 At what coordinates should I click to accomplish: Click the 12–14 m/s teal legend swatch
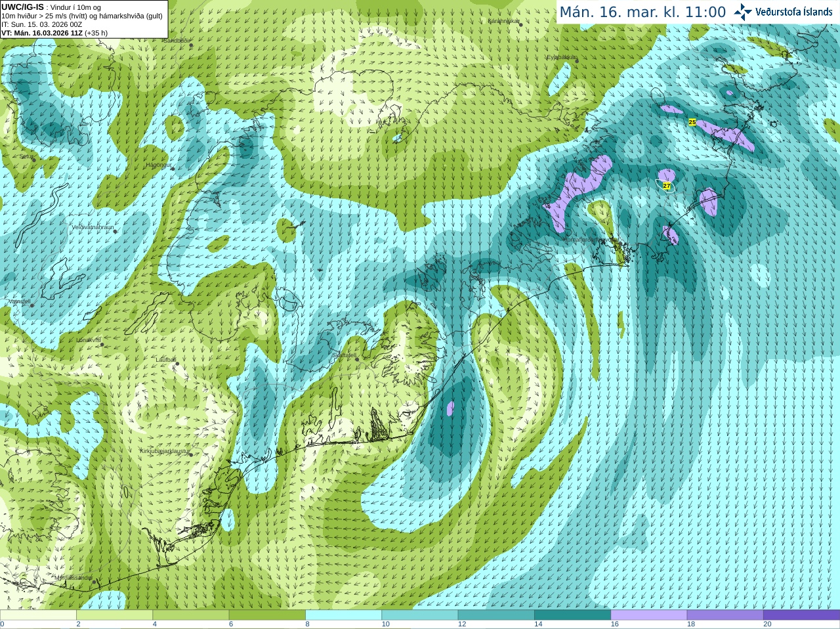point(496,615)
